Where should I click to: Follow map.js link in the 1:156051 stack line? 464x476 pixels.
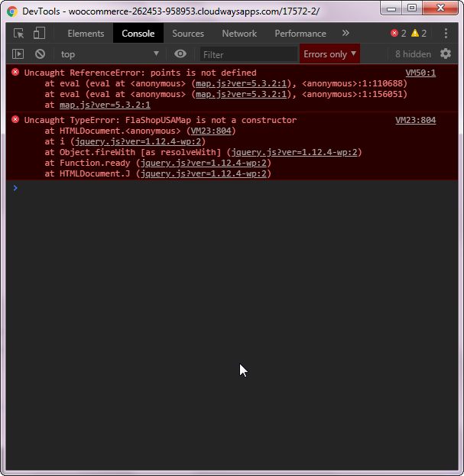pos(241,94)
